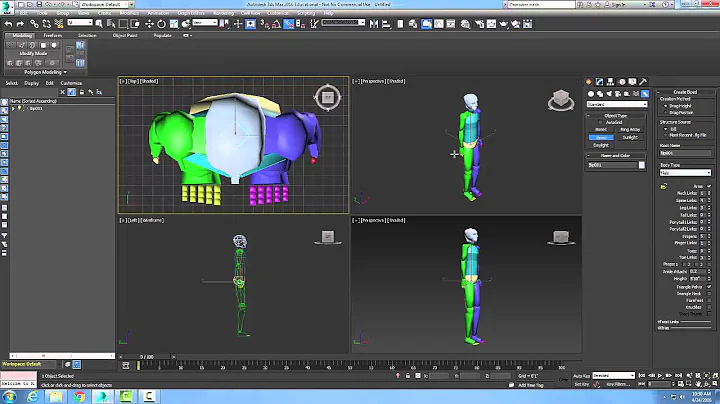Select the Lights category in Create panel

click(609, 94)
